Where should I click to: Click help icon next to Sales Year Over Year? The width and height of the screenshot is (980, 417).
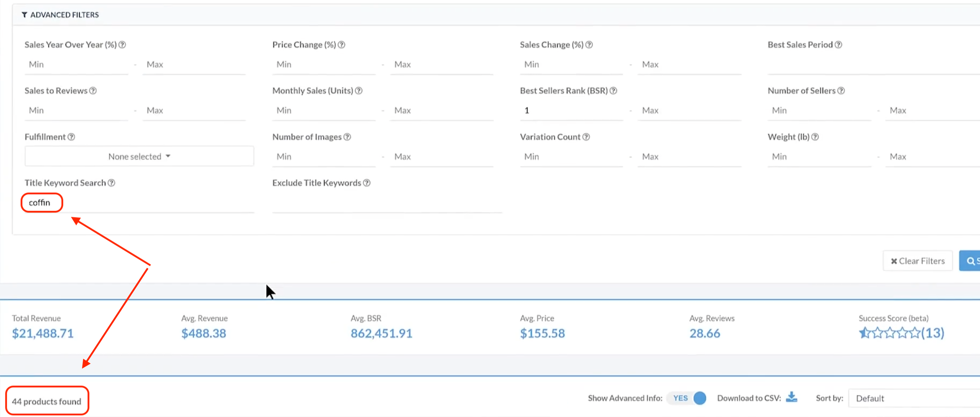pyautogui.click(x=122, y=45)
